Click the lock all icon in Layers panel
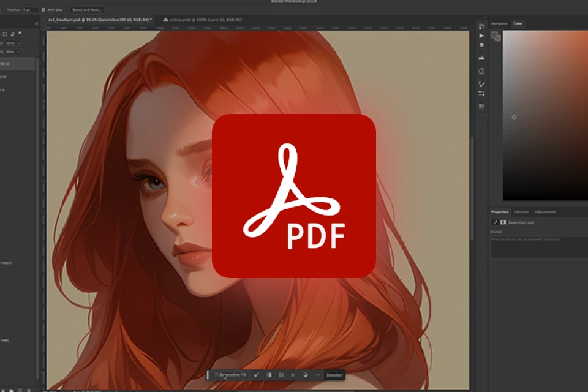588x392 pixels. coord(12,34)
